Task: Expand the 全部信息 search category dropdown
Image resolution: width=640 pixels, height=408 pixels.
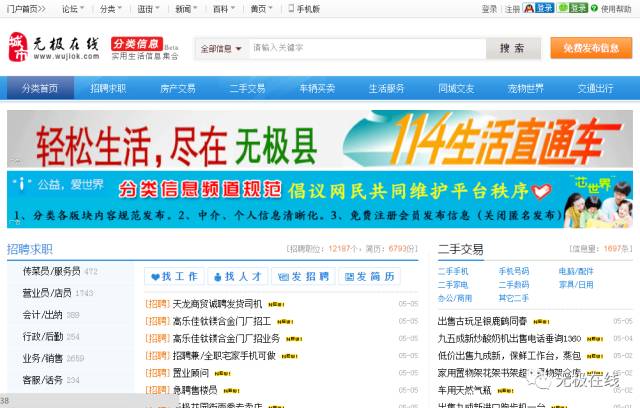Action: (x=221, y=48)
